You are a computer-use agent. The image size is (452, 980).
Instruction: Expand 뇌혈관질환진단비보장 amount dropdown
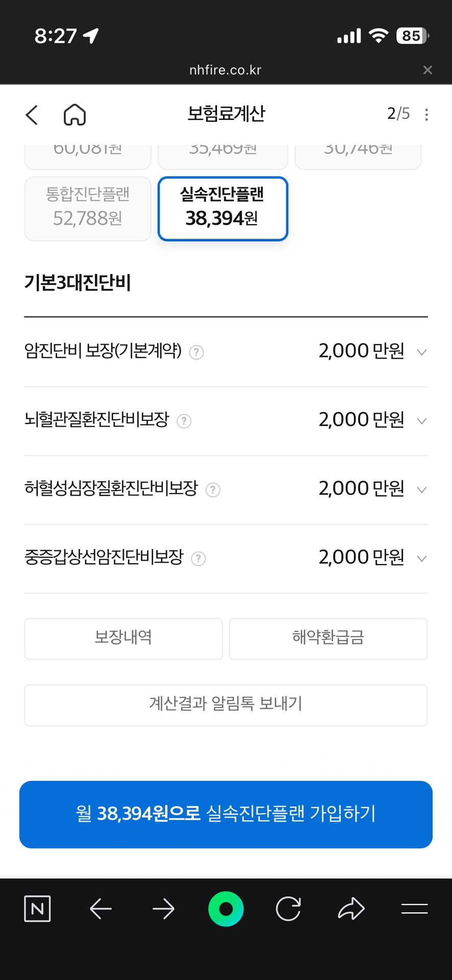[421, 421]
